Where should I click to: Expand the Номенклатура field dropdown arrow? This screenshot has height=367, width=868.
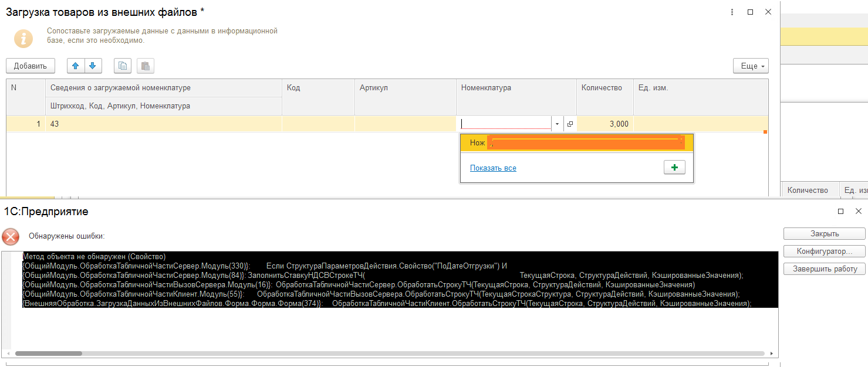[x=557, y=124]
